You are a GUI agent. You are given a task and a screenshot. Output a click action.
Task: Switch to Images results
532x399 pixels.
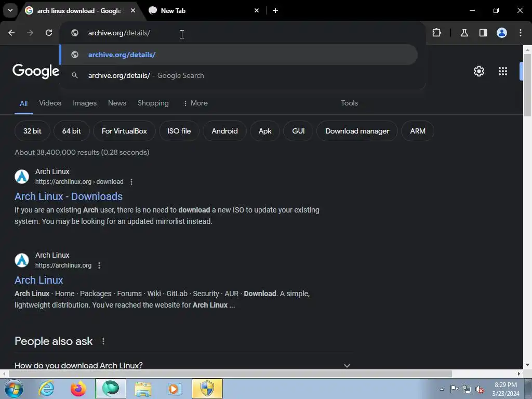[x=85, y=103]
